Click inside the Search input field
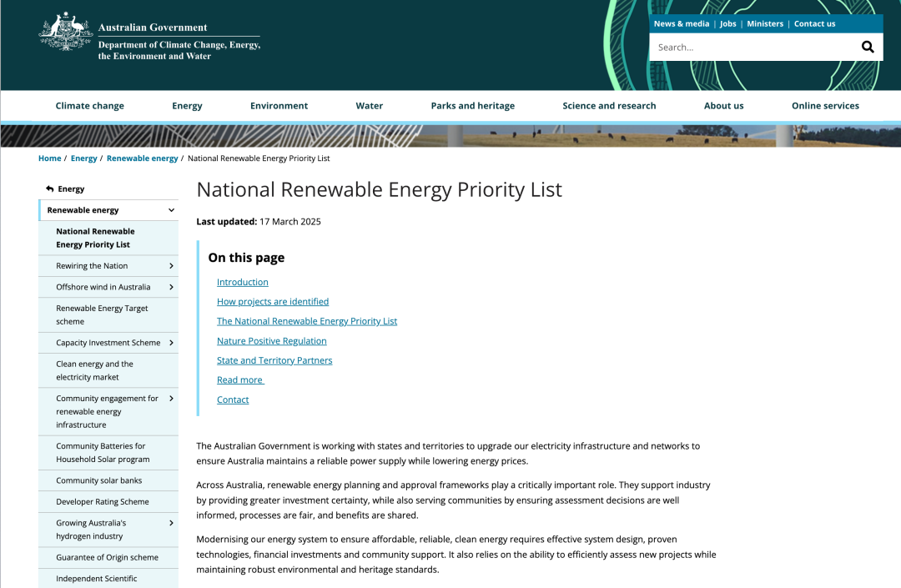The height and width of the screenshot is (588, 901). point(751,48)
